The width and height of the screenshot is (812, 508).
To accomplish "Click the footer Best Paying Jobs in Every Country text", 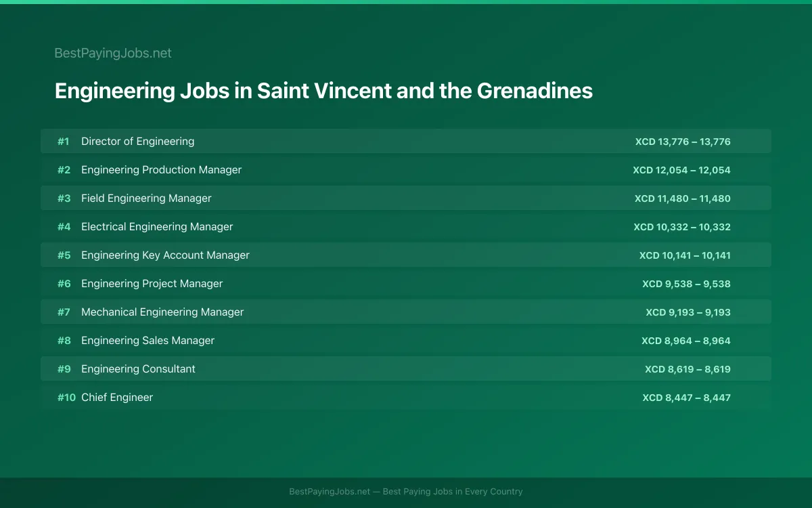I will [x=453, y=492].
